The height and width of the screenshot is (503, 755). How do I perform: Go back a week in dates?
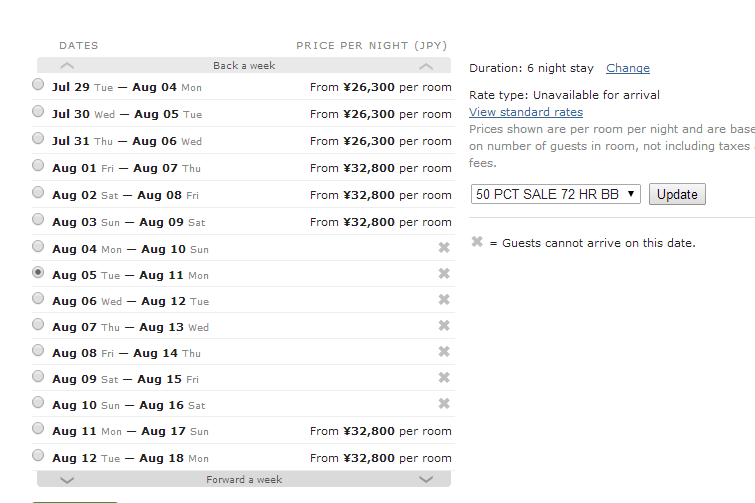click(x=244, y=66)
